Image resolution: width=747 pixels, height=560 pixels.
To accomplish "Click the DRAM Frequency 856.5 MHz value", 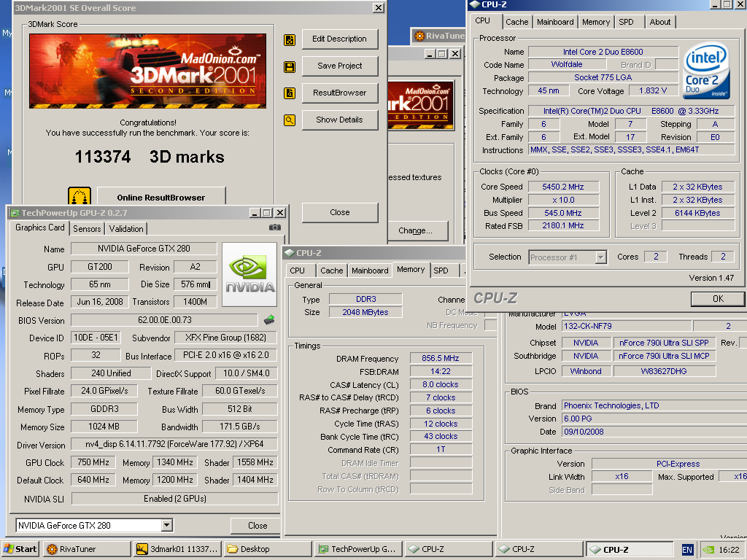I will pos(441,358).
